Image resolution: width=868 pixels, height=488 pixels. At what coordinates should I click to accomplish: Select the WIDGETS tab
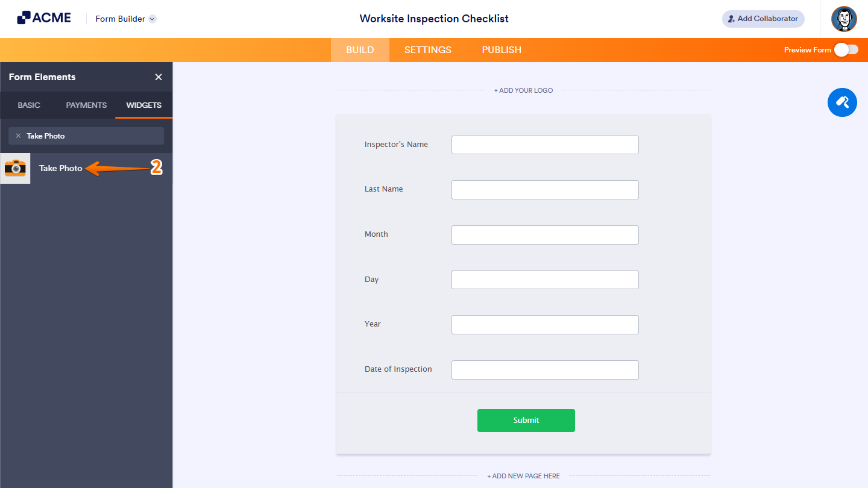coord(143,105)
